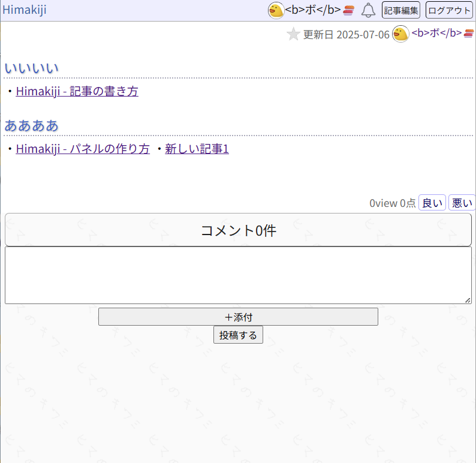The width and height of the screenshot is (476, 463).
Task: Click the duck avatar in the header
Action: 276,10
